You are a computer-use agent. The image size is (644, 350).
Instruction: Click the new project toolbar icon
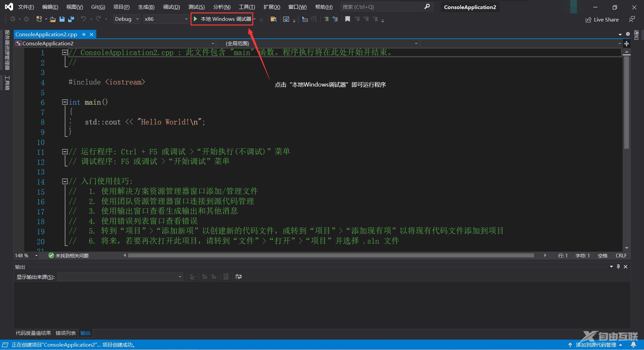39,19
